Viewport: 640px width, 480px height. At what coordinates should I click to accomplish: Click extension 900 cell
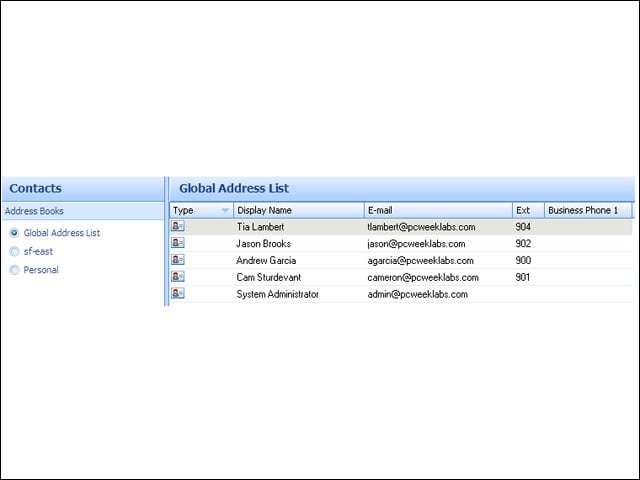point(523,260)
